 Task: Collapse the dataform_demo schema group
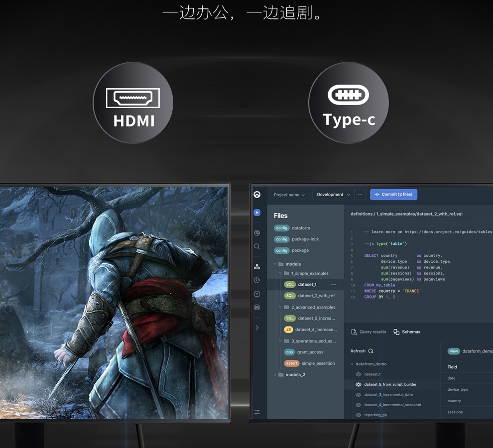pyautogui.click(x=352, y=364)
